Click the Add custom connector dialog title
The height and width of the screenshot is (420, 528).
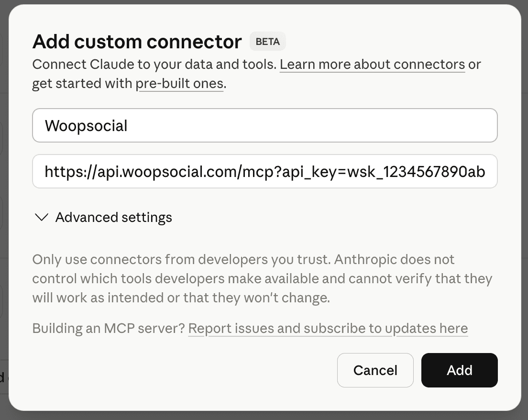[x=136, y=42]
